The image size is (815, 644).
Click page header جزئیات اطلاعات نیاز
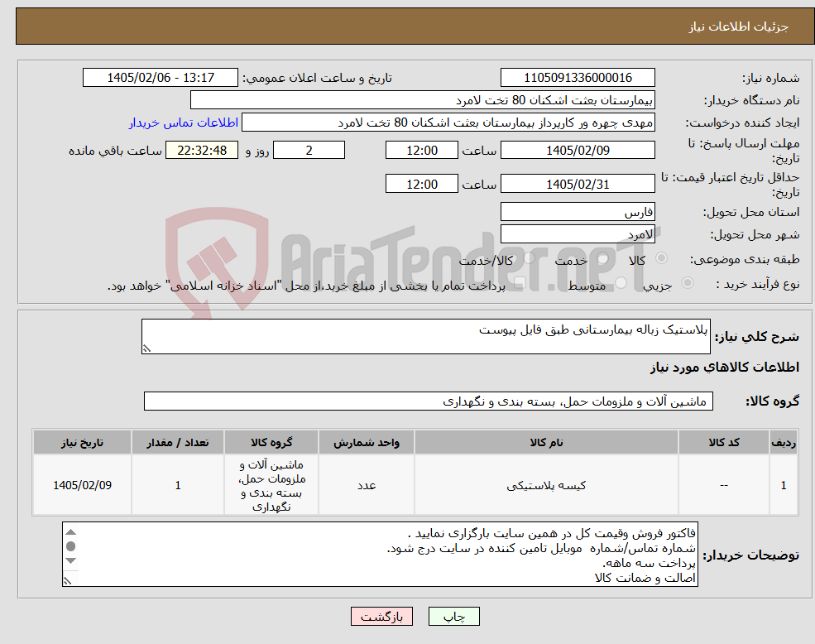pos(739,26)
